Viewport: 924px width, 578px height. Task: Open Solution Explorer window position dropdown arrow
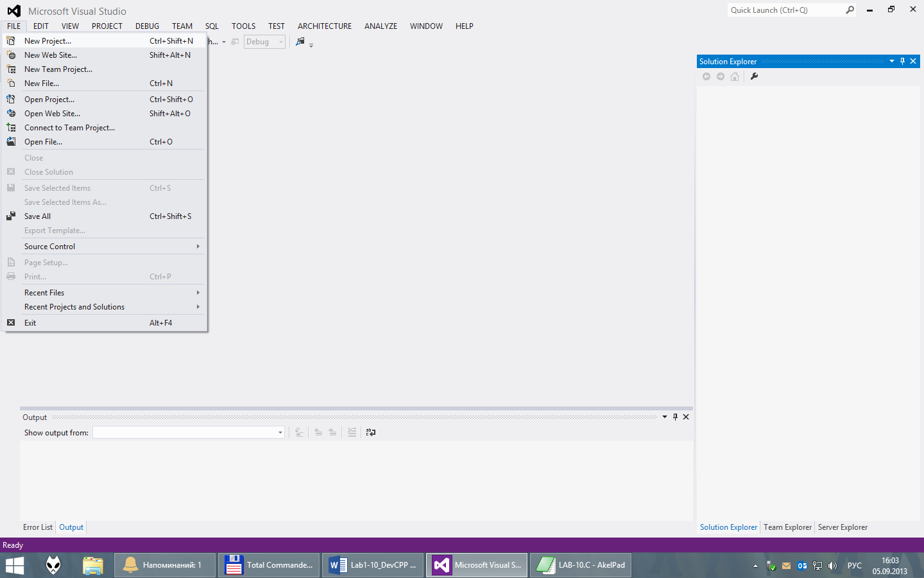pos(892,61)
